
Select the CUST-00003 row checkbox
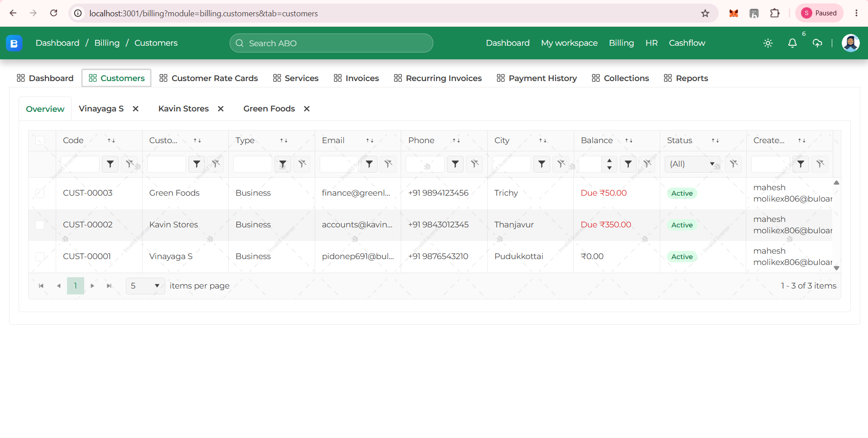pos(40,193)
